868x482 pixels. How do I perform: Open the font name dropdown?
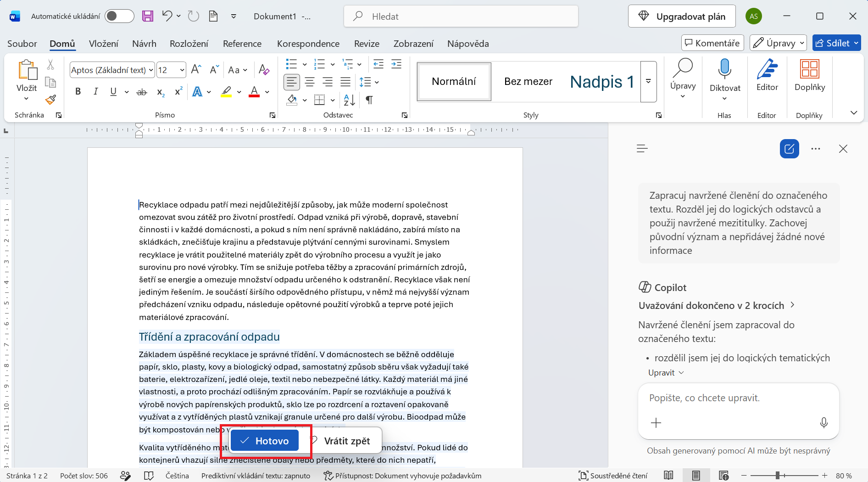[x=150, y=70]
